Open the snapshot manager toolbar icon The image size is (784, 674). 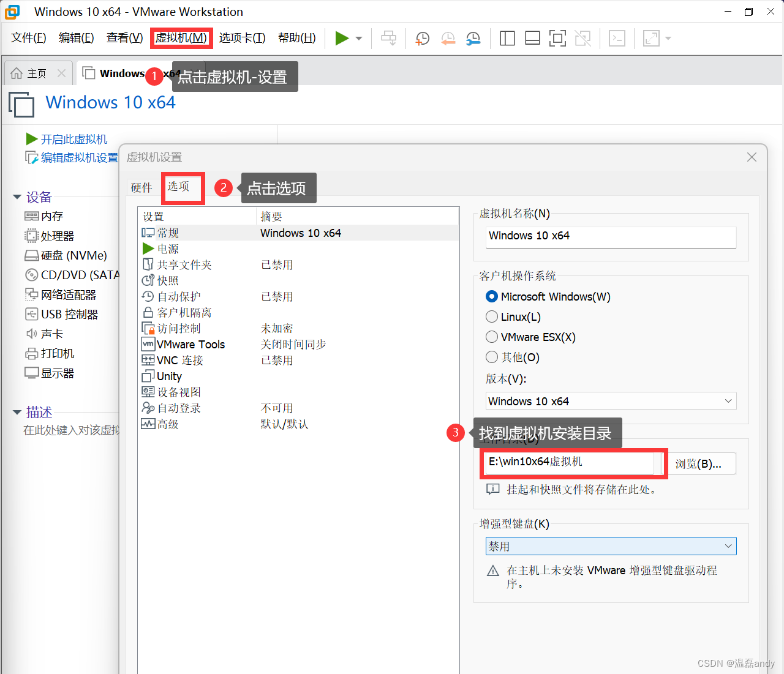click(473, 39)
